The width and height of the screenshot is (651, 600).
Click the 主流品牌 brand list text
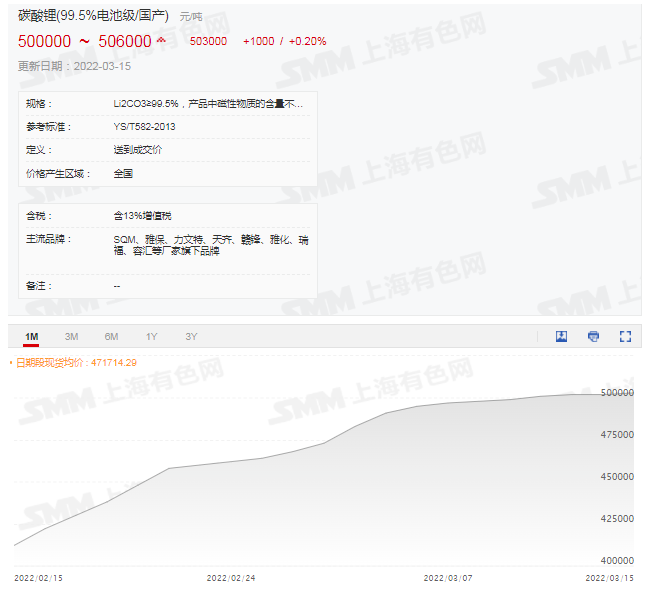tap(211, 245)
